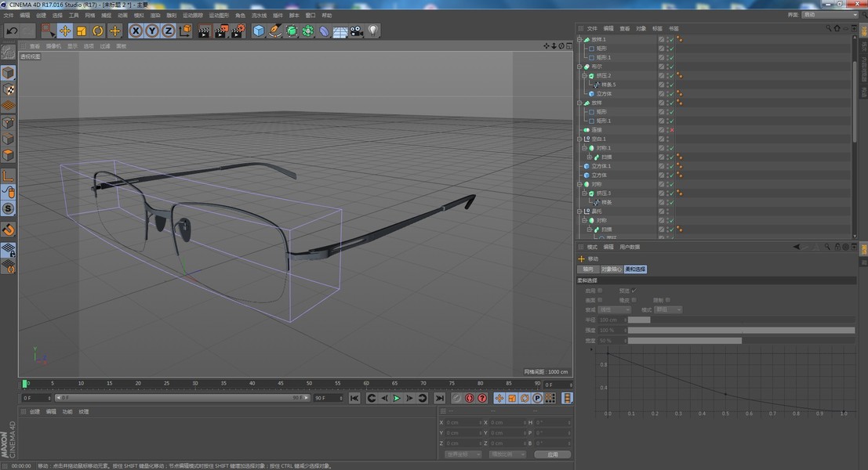
Task: Open the 界面 layout dropdown
Action: (x=830, y=15)
